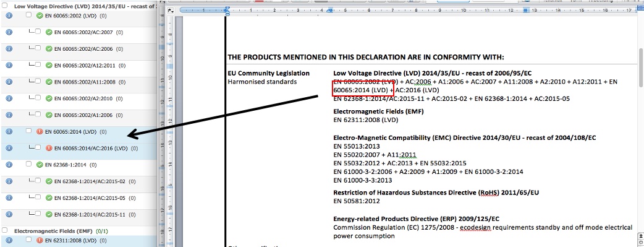Tick checkbox for EN 62368-1:2014/AC:2015-11
The height and width of the screenshot is (247, 644).
click(x=38, y=214)
